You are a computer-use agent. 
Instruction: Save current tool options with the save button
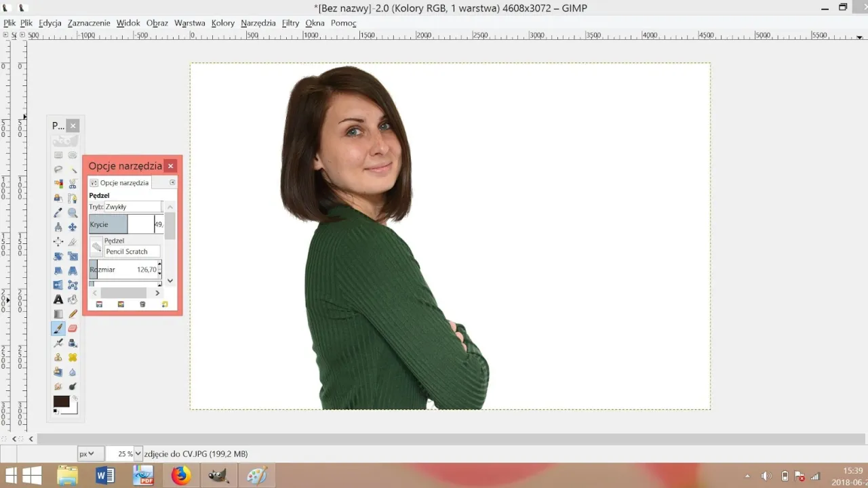[100, 304]
